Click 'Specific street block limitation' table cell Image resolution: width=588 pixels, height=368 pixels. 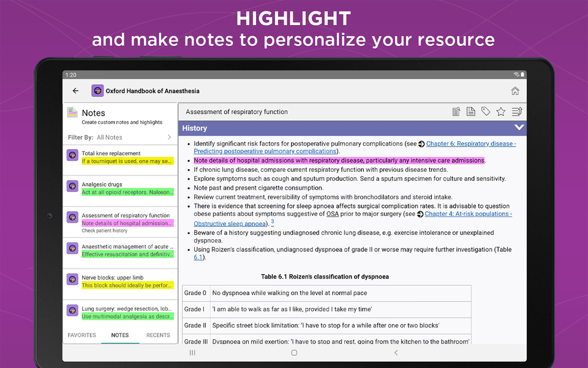pyautogui.click(x=341, y=325)
